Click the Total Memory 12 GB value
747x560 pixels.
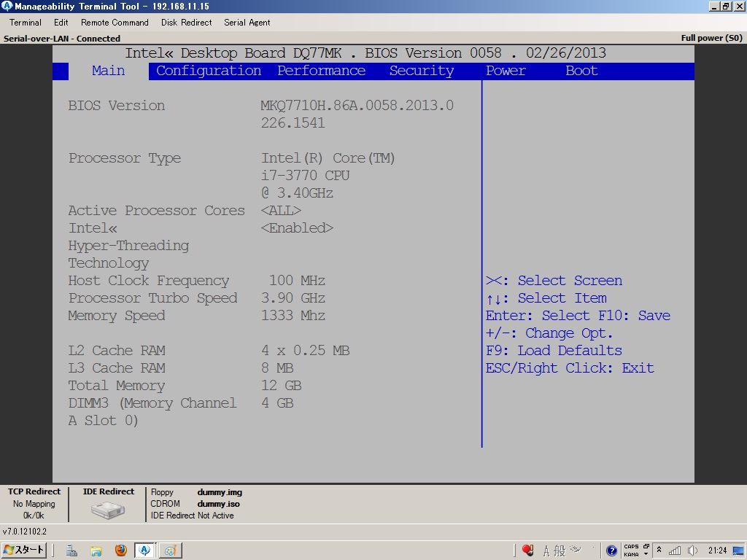(282, 386)
